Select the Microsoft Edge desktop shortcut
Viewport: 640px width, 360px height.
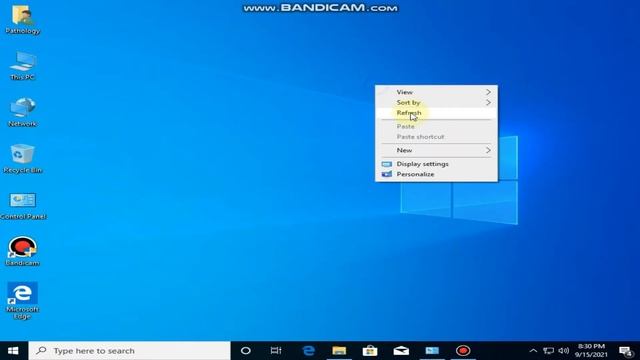(x=22, y=300)
